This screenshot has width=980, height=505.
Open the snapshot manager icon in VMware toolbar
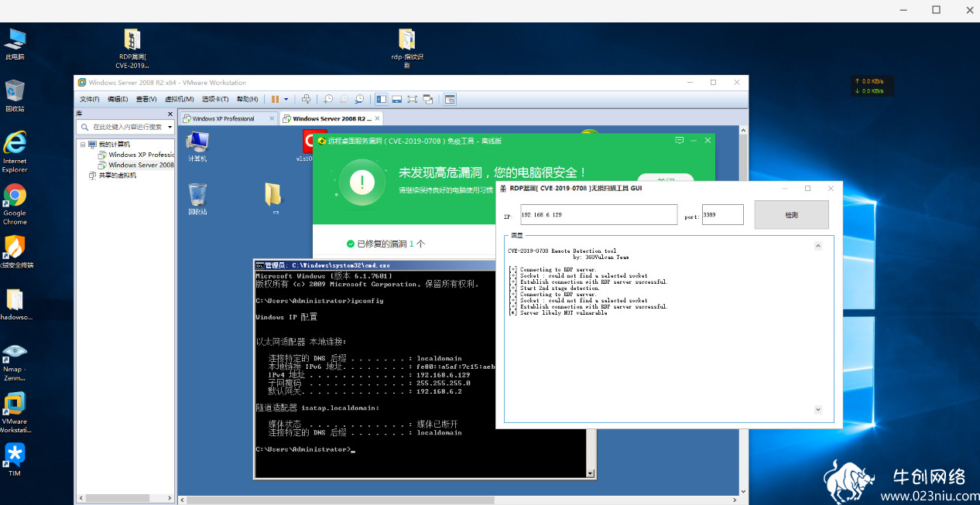point(360,99)
